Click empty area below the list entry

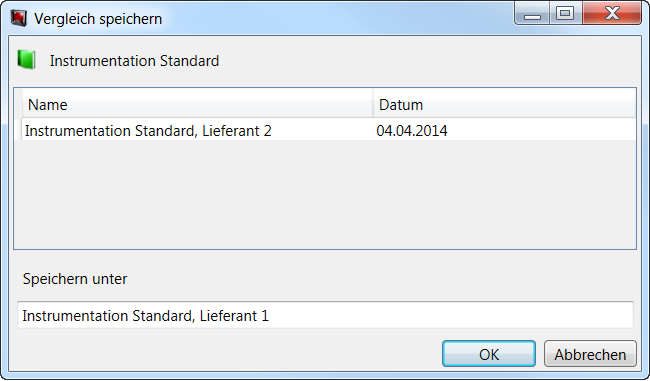[x=325, y=195]
